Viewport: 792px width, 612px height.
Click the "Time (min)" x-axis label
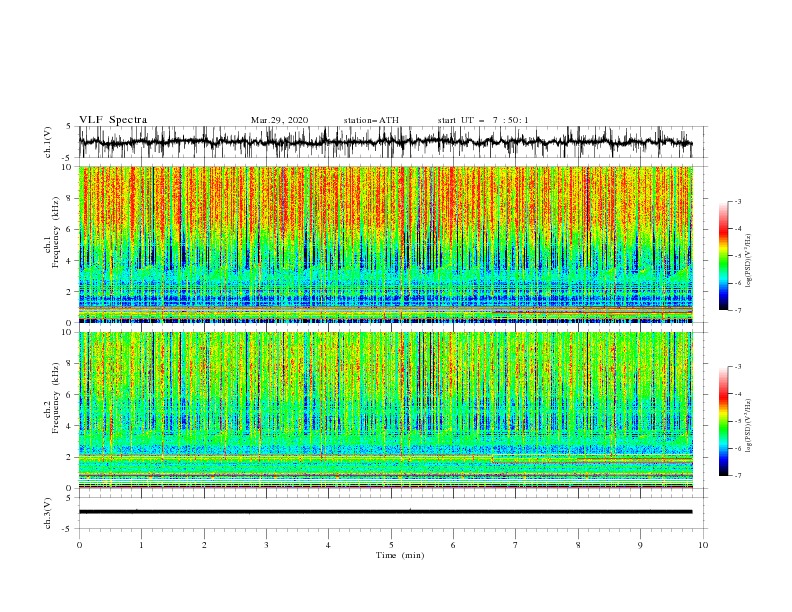click(400, 555)
